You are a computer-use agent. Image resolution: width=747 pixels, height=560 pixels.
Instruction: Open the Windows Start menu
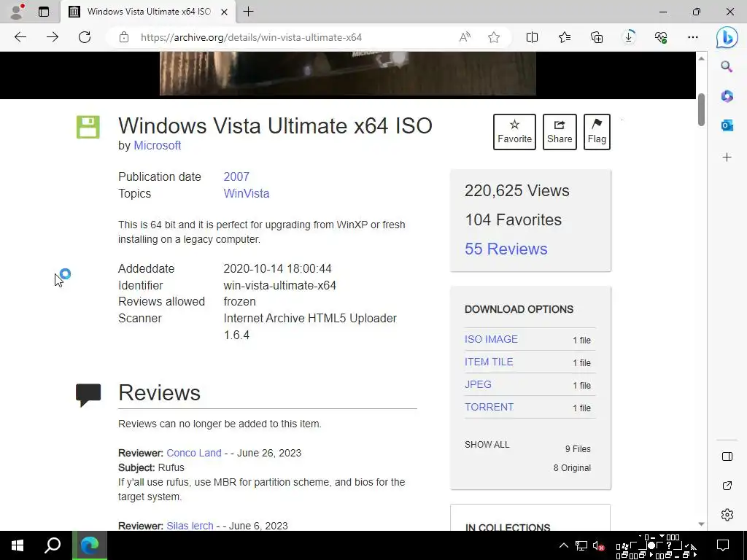tap(18, 545)
